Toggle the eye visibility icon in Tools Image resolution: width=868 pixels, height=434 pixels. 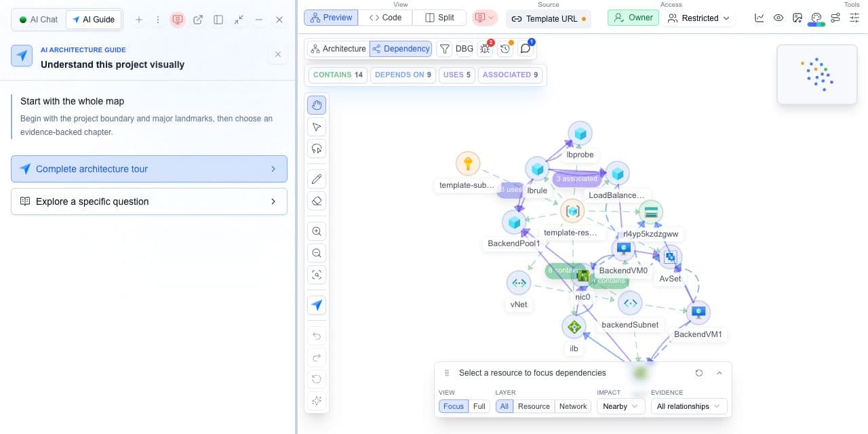click(x=778, y=18)
